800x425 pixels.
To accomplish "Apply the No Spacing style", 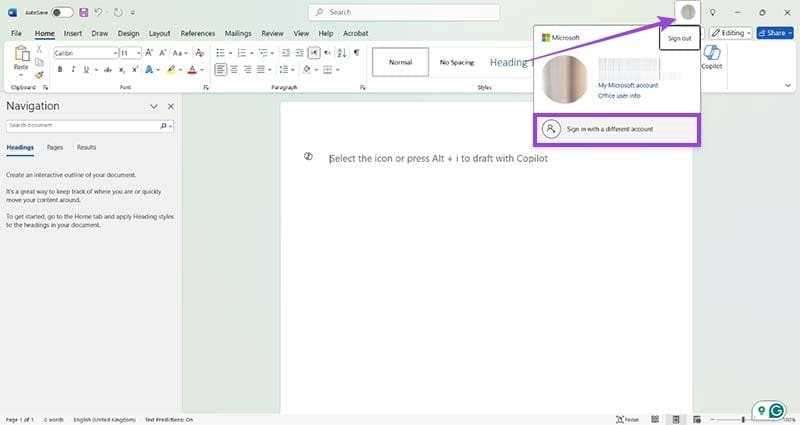I will [x=457, y=62].
